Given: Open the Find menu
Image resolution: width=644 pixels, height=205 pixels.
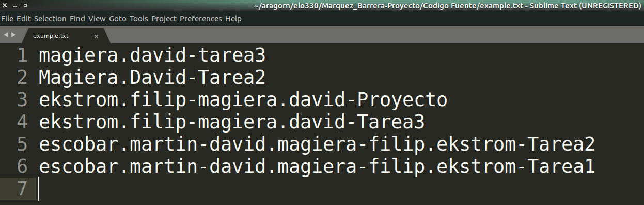Looking at the screenshot, I should [x=77, y=19].
